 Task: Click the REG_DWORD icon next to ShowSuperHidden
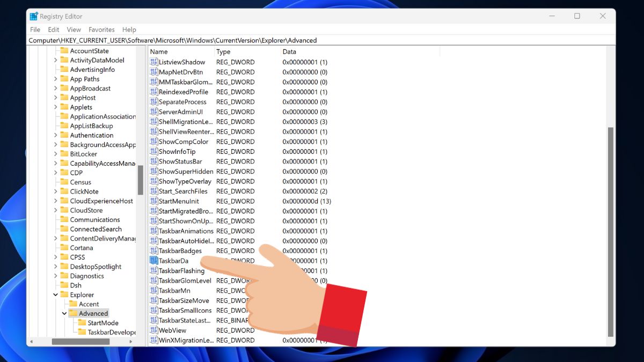(155, 171)
